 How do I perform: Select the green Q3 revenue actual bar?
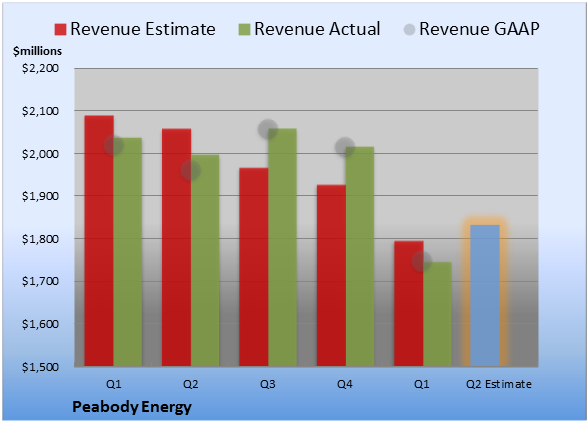(282, 247)
